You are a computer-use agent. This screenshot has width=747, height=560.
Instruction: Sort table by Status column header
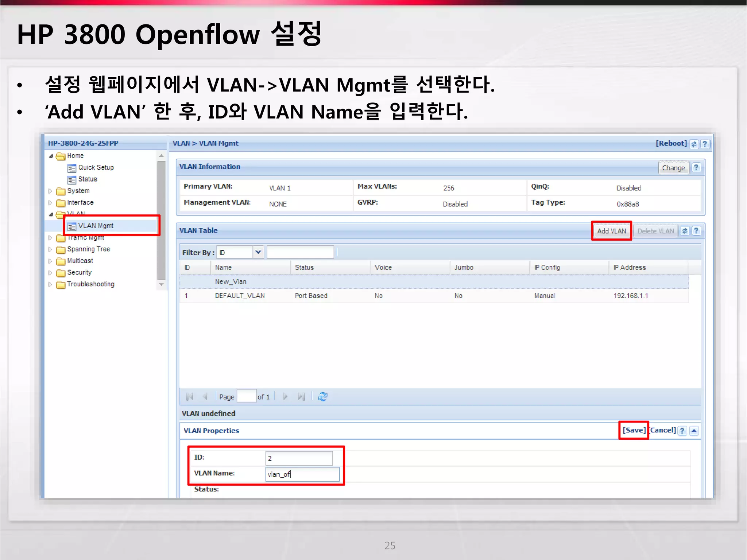pyautogui.click(x=330, y=267)
